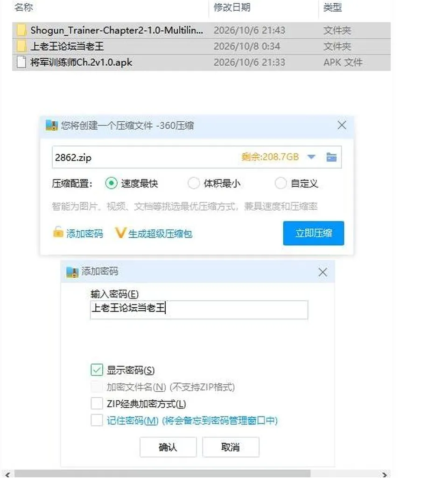Sort the file list by 修改日期 column
The width and height of the screenshot is (448, 478).
point(232,7)
